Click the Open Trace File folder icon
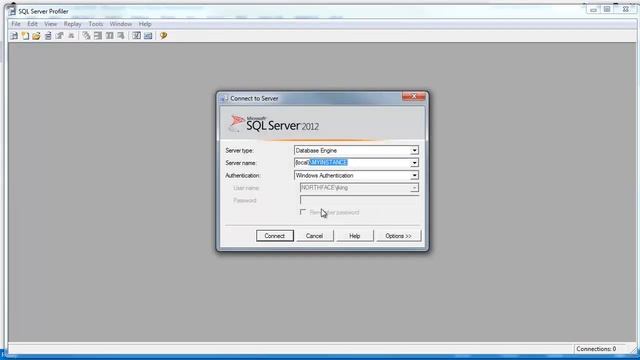The image size is (640, 360). point(36,36)
